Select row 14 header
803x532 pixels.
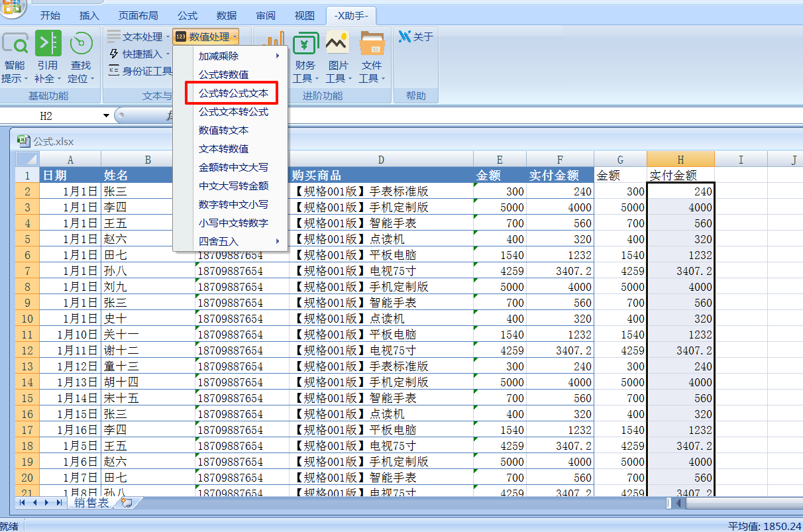(28, 382)
